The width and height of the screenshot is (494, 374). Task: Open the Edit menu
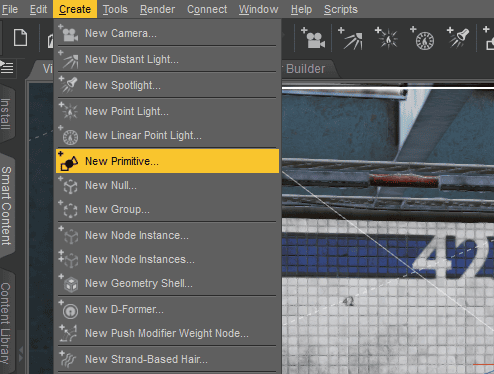pos(38,9)
